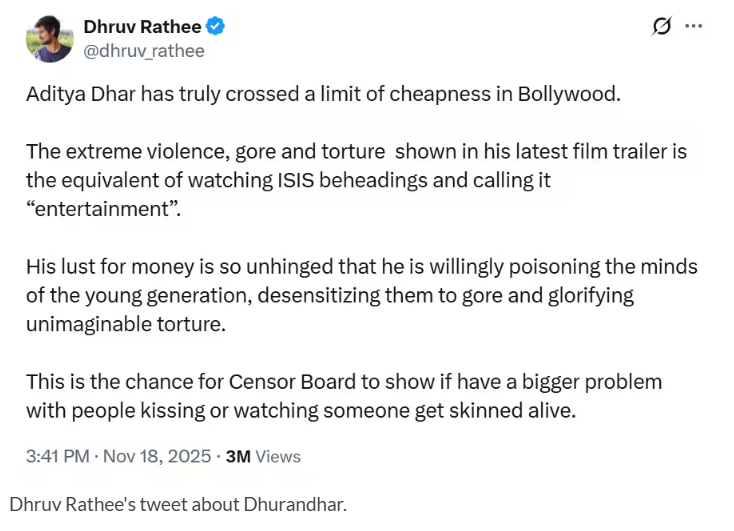734x531 pixels.
Task: Click the Grok slashed-circle icon
Action: pos(661,27)
